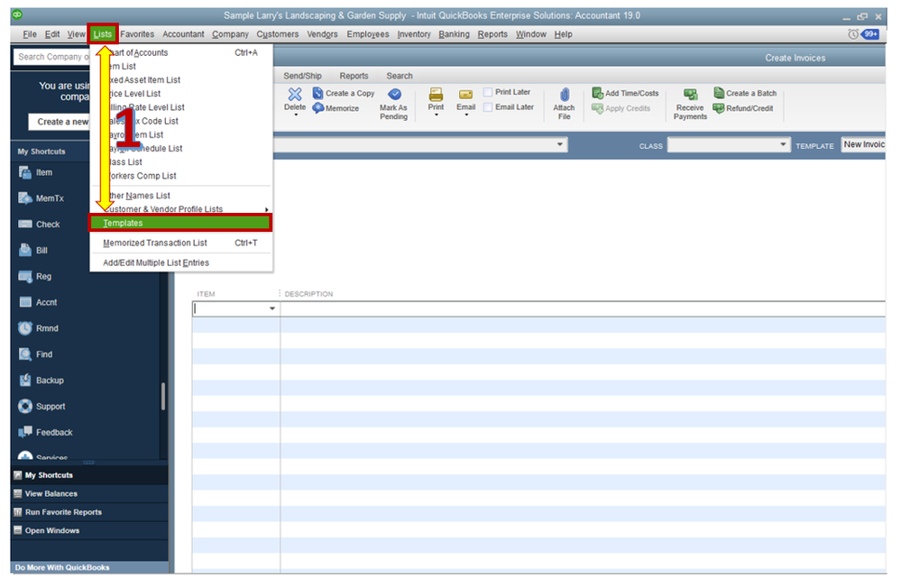Click the Create a Copy icon
The height and width of the screenshot is (588, 901).
(x=317, y=93)
